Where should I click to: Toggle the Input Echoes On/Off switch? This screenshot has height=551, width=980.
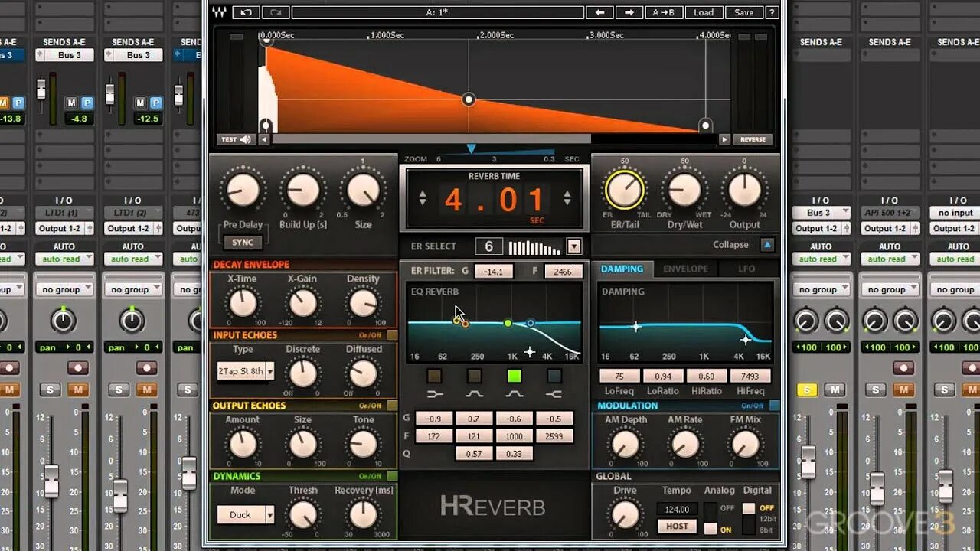click(x=392, y=335)
